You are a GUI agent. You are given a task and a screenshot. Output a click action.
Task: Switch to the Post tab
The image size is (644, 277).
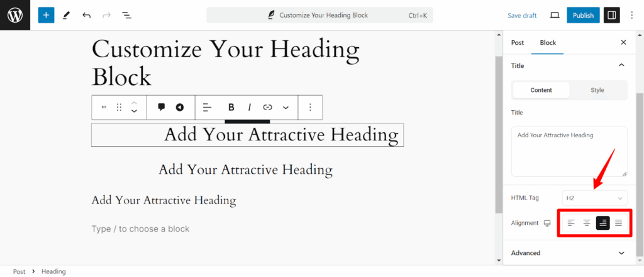pyautogui.click(x=517, y=42)
